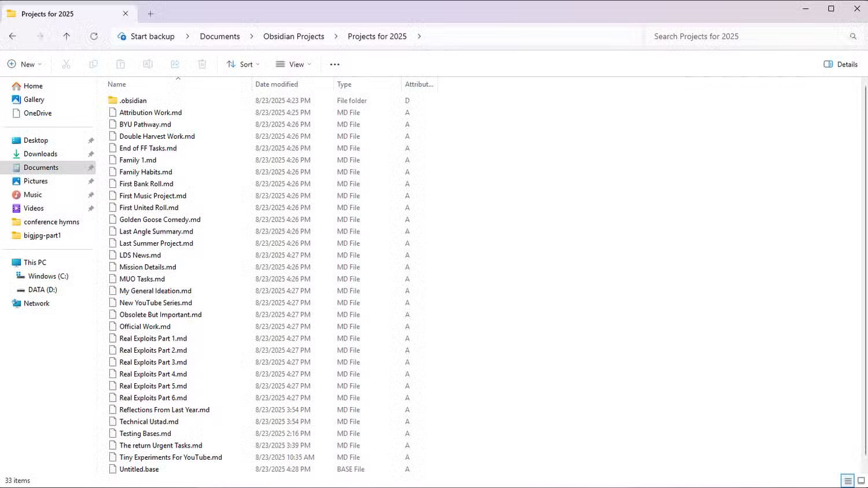
Task: Click the Back navigation arrow
Action: click(13, 36)
